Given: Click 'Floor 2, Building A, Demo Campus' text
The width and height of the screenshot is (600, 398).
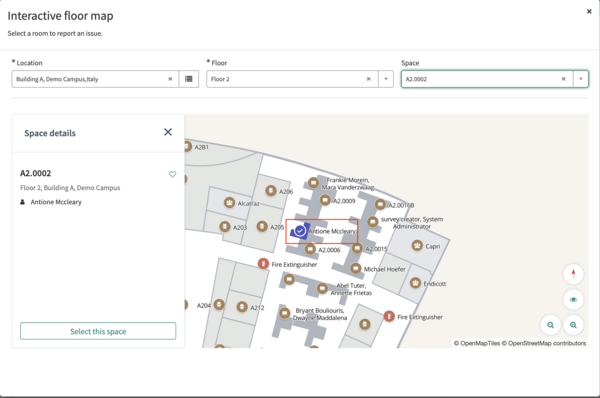Looking at the screenshot, I should point(70,188).
